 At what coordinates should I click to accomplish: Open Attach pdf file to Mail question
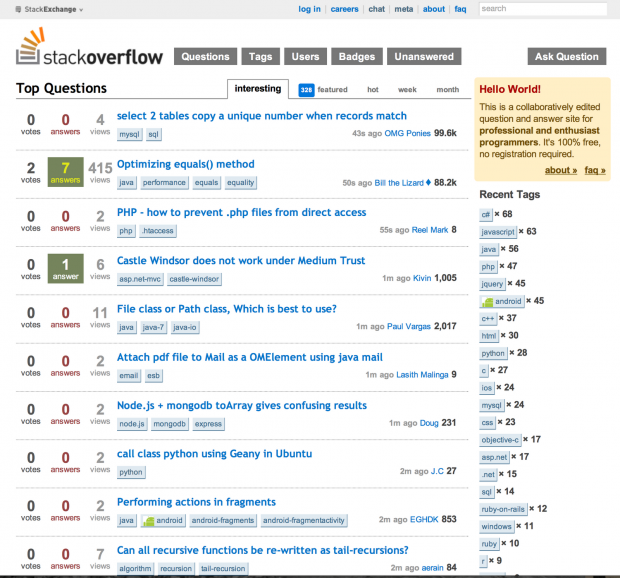click(x=250, y=357)
